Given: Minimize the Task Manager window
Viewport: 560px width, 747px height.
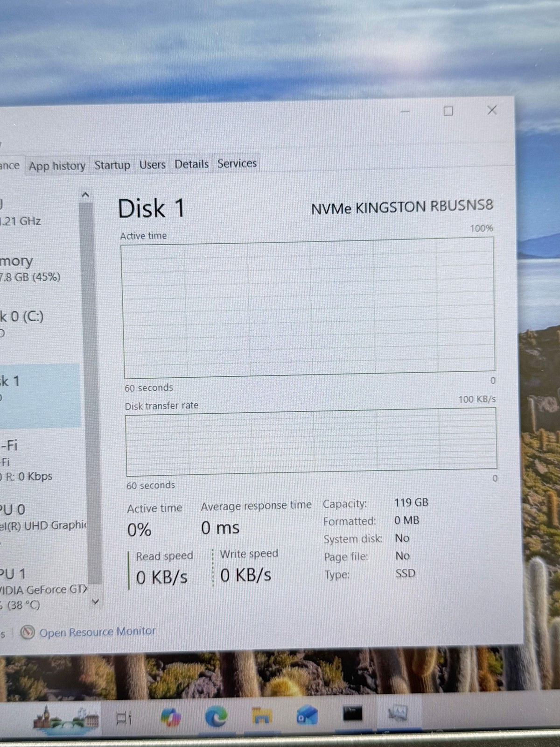Looking at the screenshot, I should pyautogui.click(x=405, y=112).
